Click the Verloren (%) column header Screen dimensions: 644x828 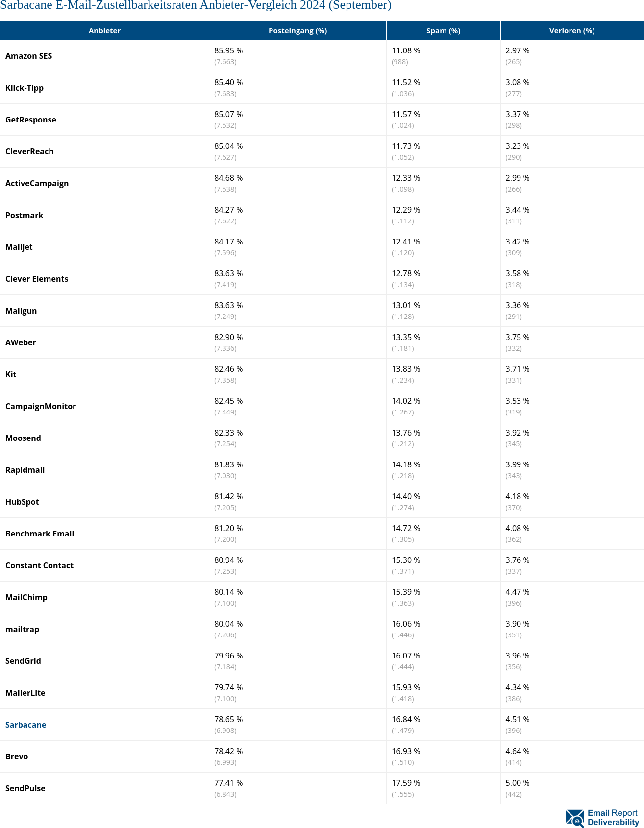571,31
